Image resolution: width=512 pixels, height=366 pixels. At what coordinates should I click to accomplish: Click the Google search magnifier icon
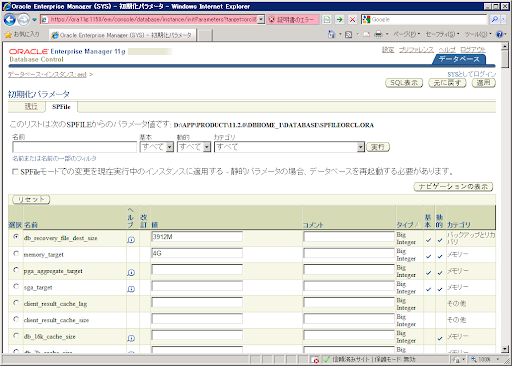coord(495,20)
